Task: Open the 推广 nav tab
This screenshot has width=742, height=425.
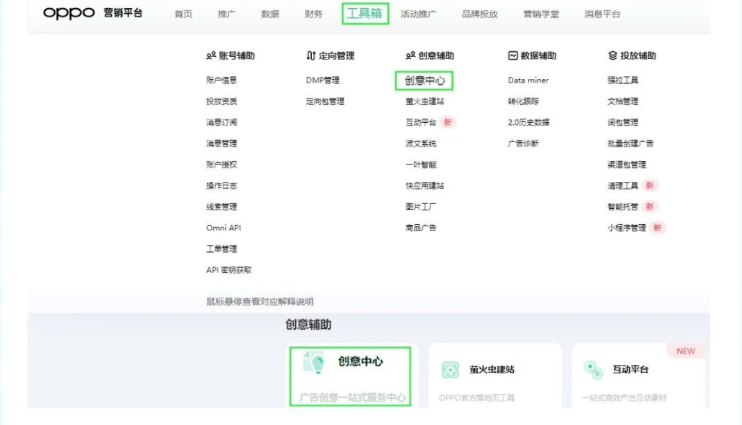Action: tap(227, 14)
